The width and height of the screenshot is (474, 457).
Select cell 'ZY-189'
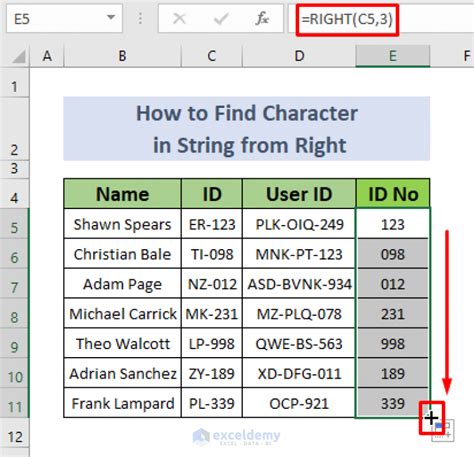212,373
